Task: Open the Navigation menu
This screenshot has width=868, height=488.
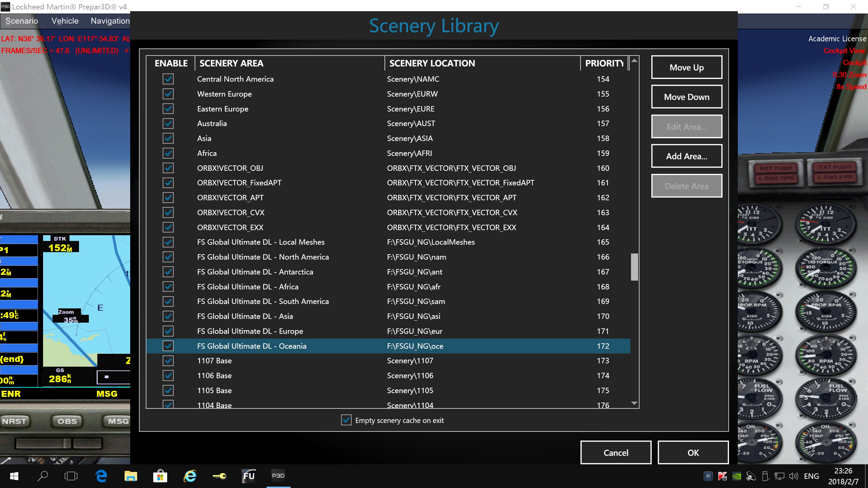Action: click(x=110, y=21)
